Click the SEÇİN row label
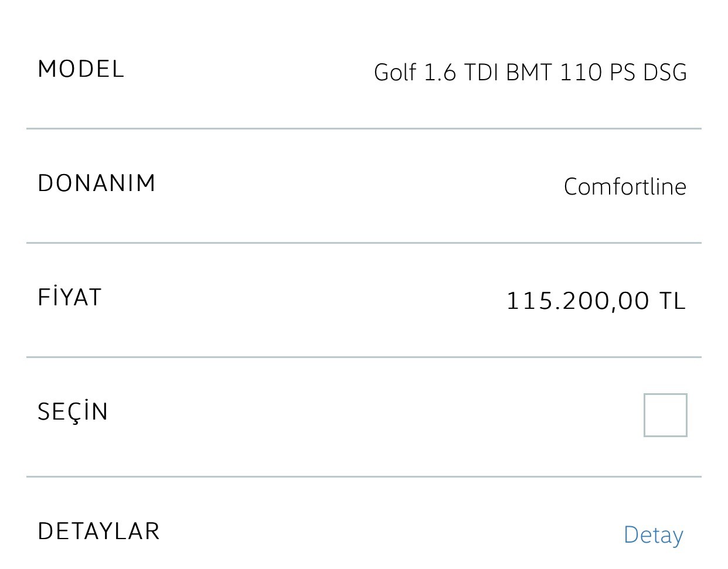The width and height of the screenshot is (728, 569). [x=73, y=411]
